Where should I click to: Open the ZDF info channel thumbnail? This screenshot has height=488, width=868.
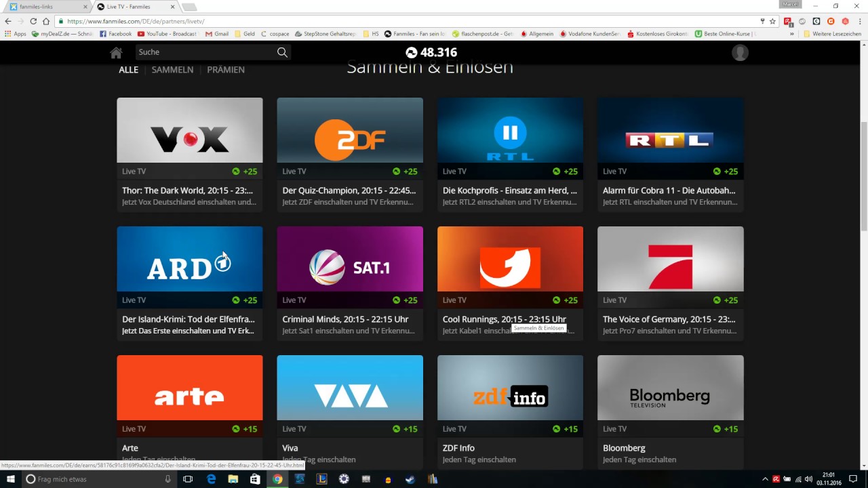(510, 388)
